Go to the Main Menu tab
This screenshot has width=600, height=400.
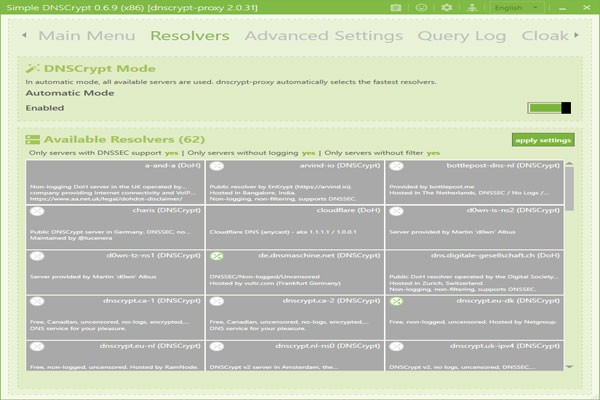[85, 36]
